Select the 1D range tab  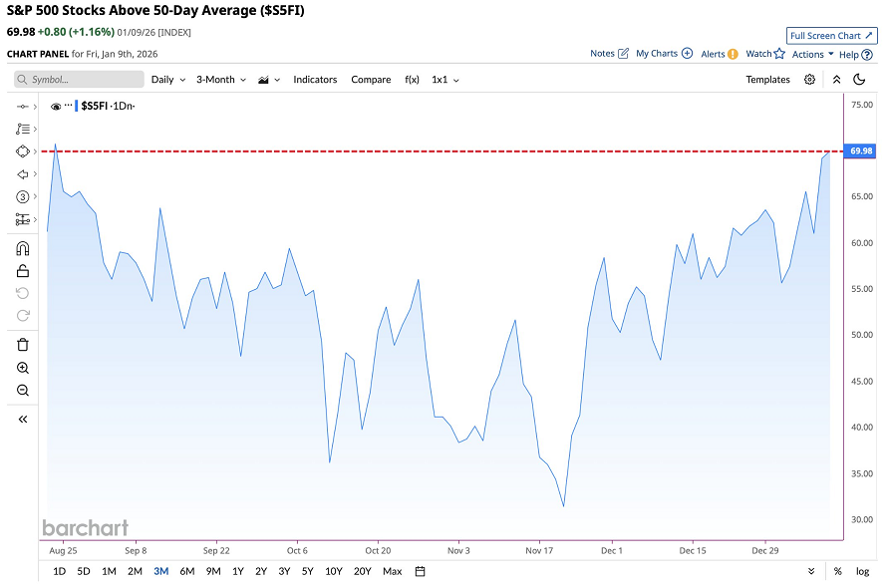[59, 571]
